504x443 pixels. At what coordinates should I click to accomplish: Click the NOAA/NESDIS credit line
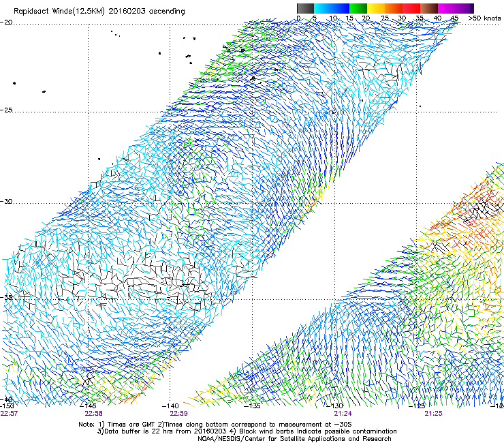[294, 439]
